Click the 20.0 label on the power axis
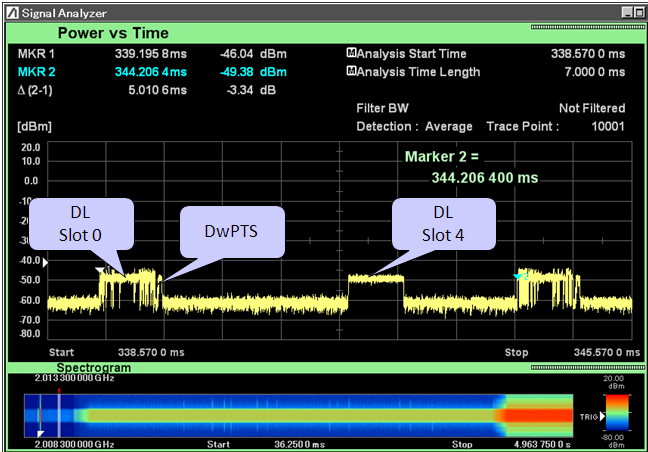The width and height of the screenshot is (648, 452). point(31,147)
